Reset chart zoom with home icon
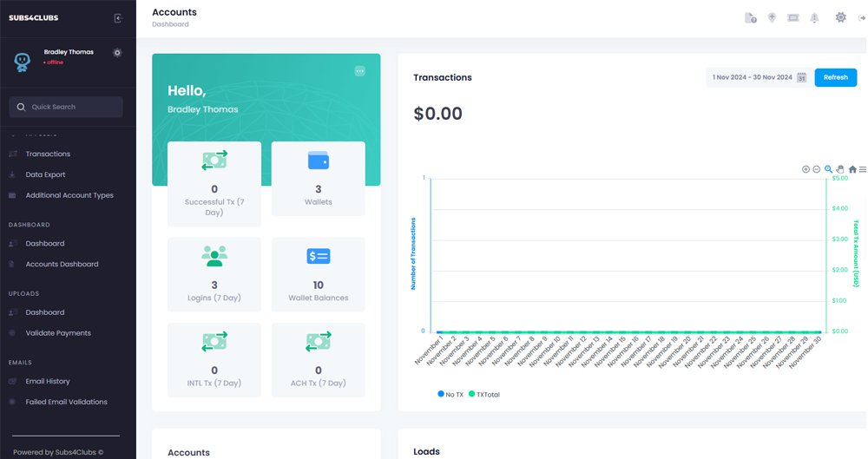 [x=852, y=169]
